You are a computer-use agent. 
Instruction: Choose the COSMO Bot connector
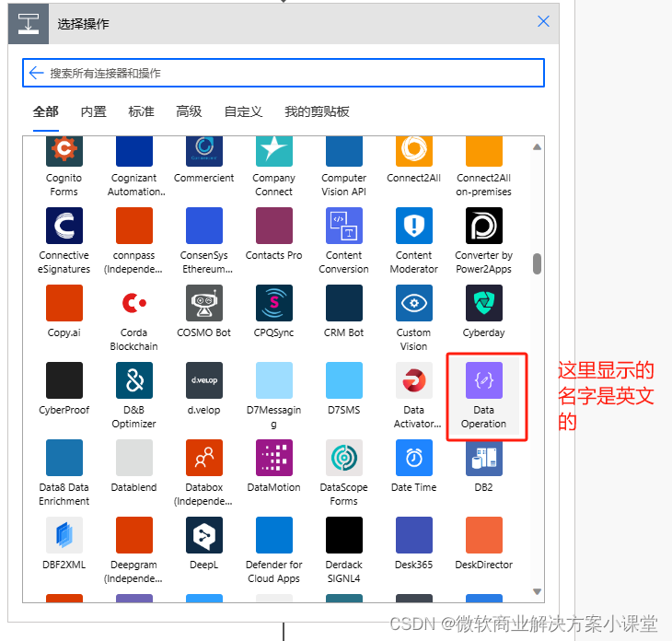coord(204,303)
